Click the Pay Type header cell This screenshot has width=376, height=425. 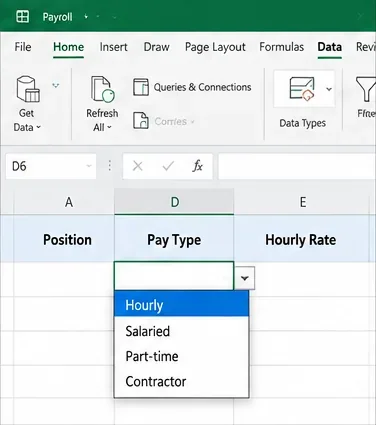tap(174, 239)
